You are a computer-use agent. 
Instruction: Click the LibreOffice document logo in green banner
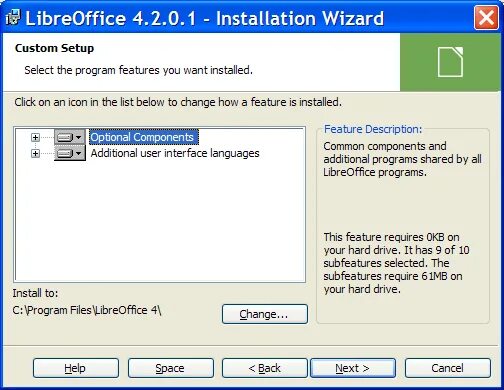pos(450,62)
